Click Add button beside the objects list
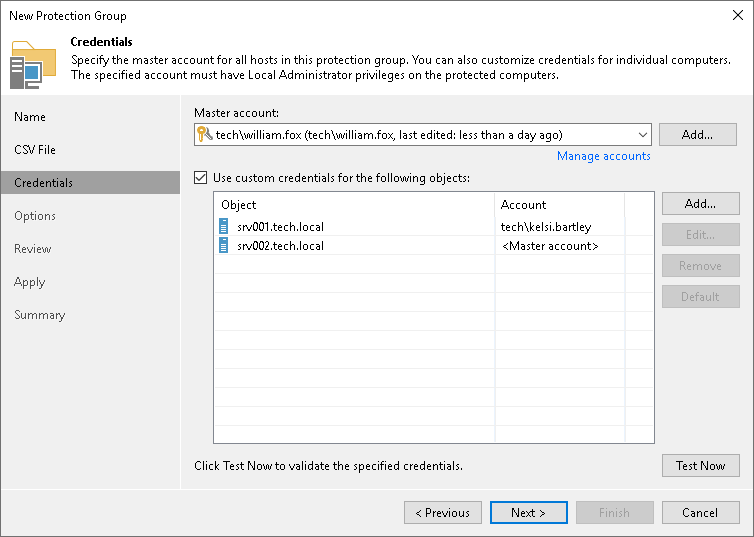The height and width of the screenshot is (537, 754). coord(700,204)
